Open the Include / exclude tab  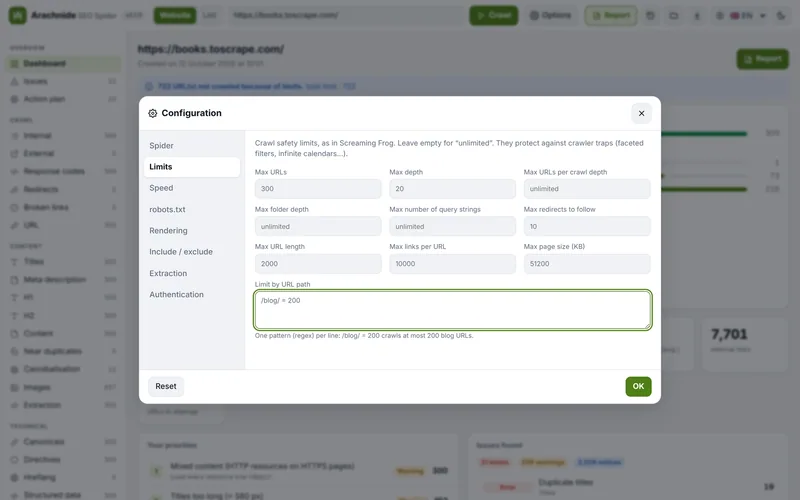click(x=192, y=252)
